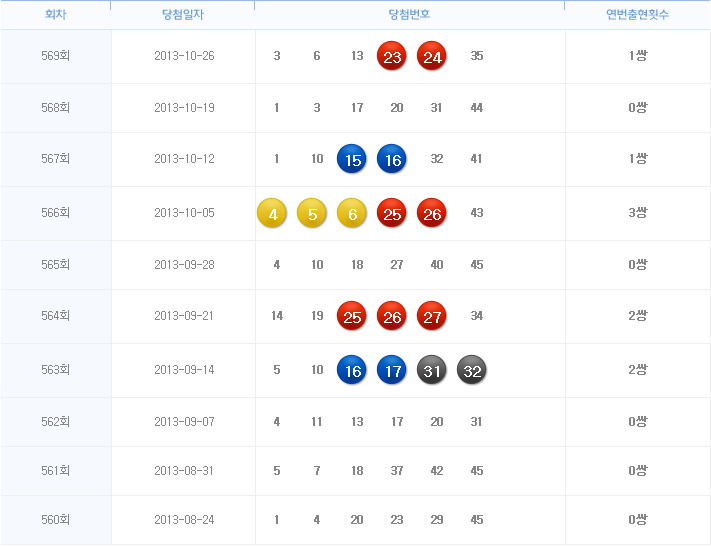Click number 11 in row 562회
Screen dimensions: 711x546
(x=317, y=422)
